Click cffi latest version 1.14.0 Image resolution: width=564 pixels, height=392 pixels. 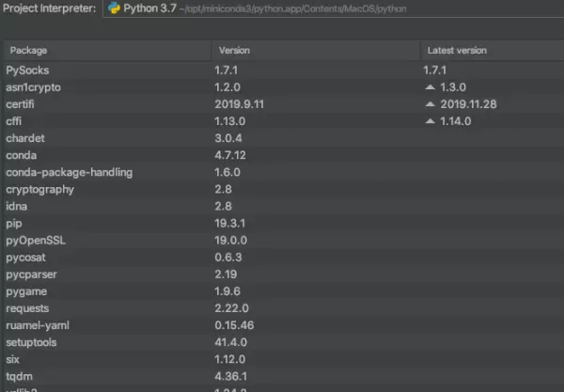coord(455,121)
